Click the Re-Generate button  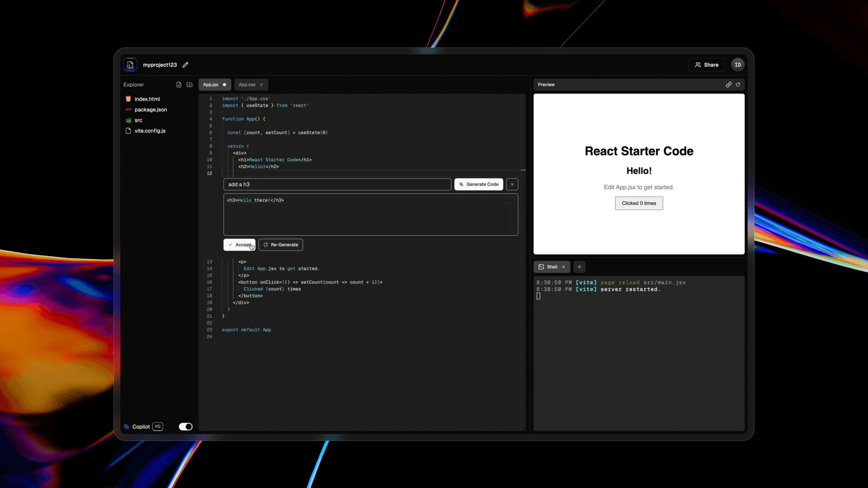pos(281,245)
